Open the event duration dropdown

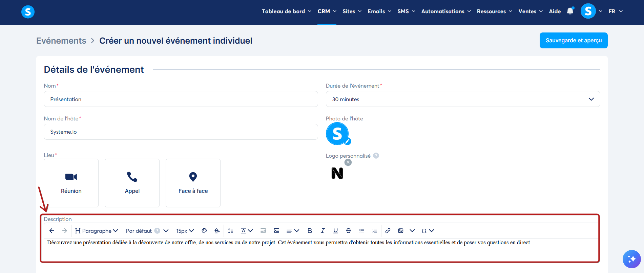click(x=463, y=99)
